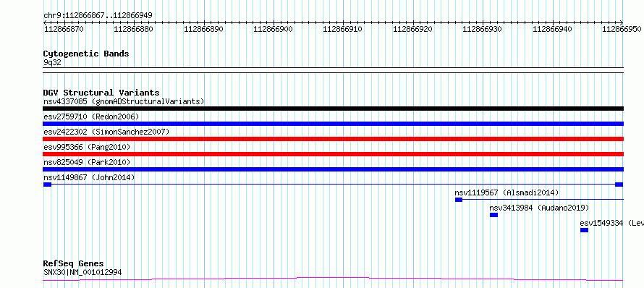The height and width of the screenshot is (288, 644).
Task: Click the magenta SNX30 gene line
Action: pos(333,279)
